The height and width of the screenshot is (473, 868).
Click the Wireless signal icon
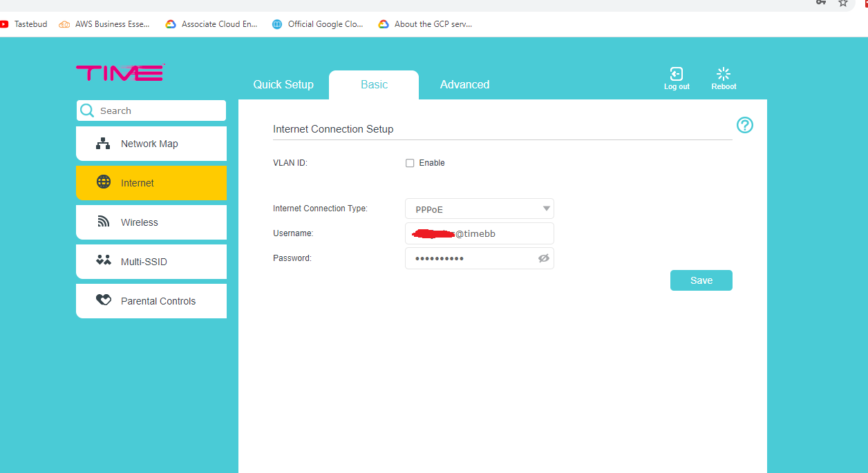(104, 222)
